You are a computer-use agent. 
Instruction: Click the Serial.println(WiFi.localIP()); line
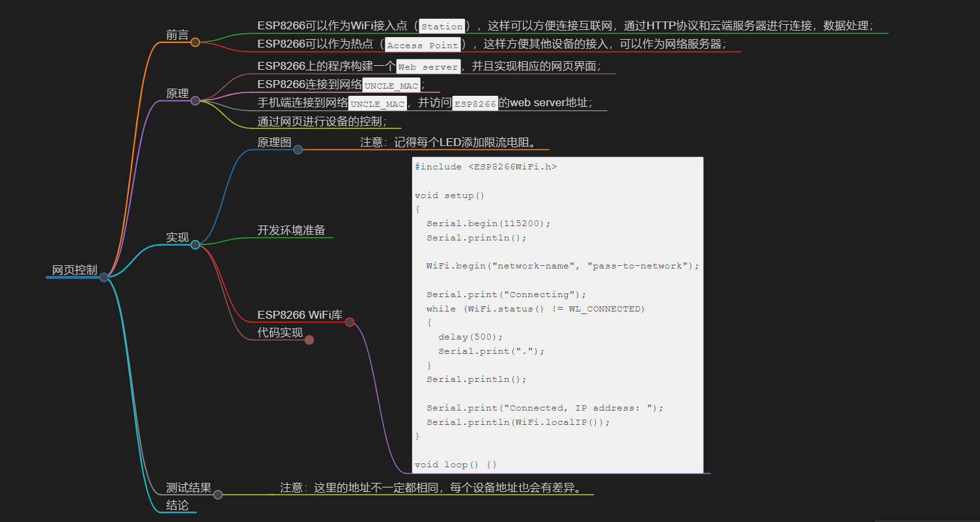(518, 422)
